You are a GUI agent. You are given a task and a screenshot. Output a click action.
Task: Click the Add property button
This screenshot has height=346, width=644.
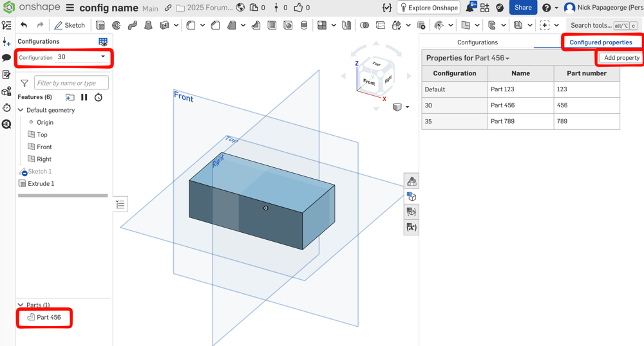621,58
